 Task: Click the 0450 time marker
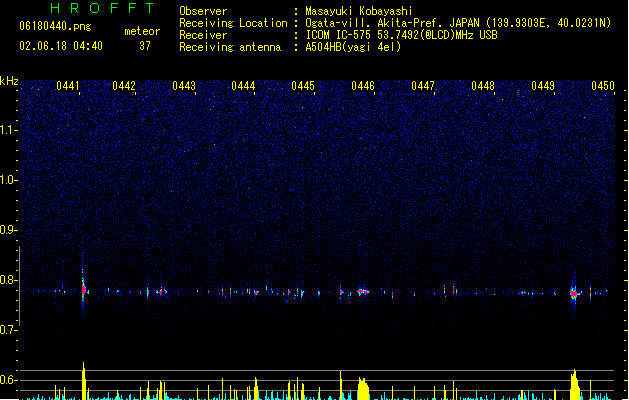coord(603,86)
